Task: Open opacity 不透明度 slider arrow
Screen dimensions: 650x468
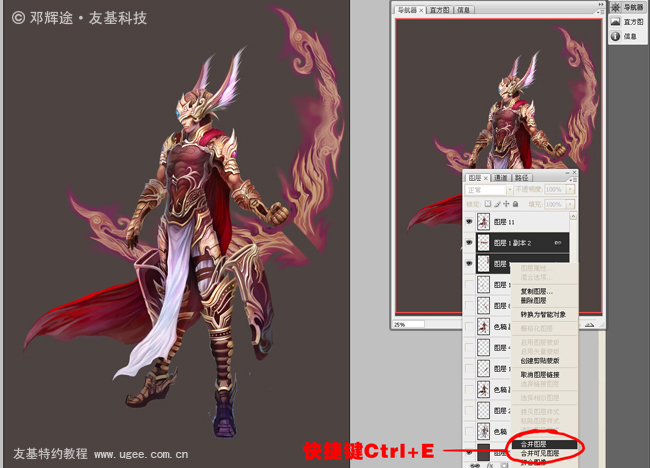Action: point(570,189)
